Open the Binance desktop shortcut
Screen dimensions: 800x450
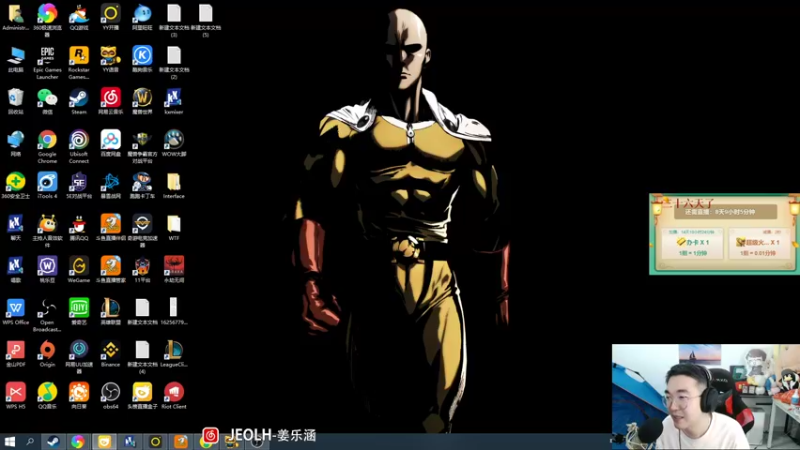pyautogui.click(x=111, y=354)
